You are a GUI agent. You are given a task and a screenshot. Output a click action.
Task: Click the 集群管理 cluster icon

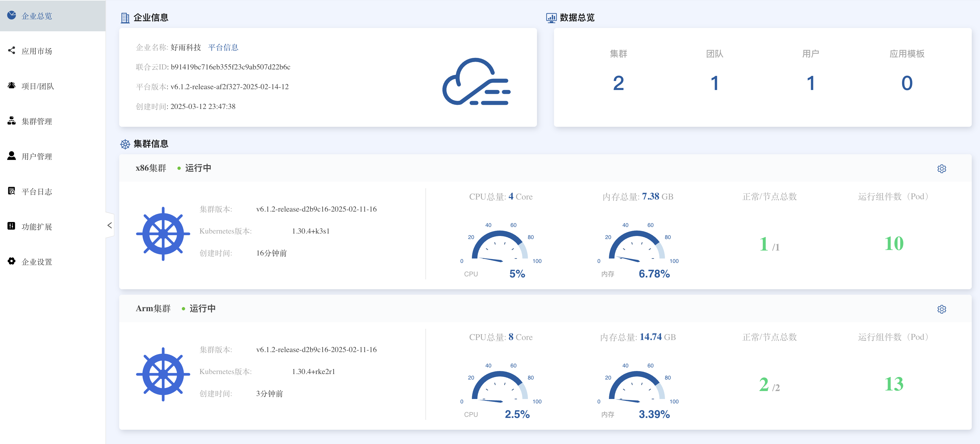12,121
